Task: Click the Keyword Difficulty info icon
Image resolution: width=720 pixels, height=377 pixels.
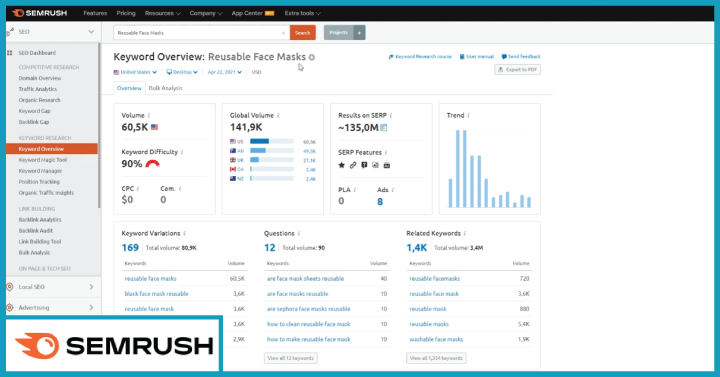Action: tap(182, 152)
